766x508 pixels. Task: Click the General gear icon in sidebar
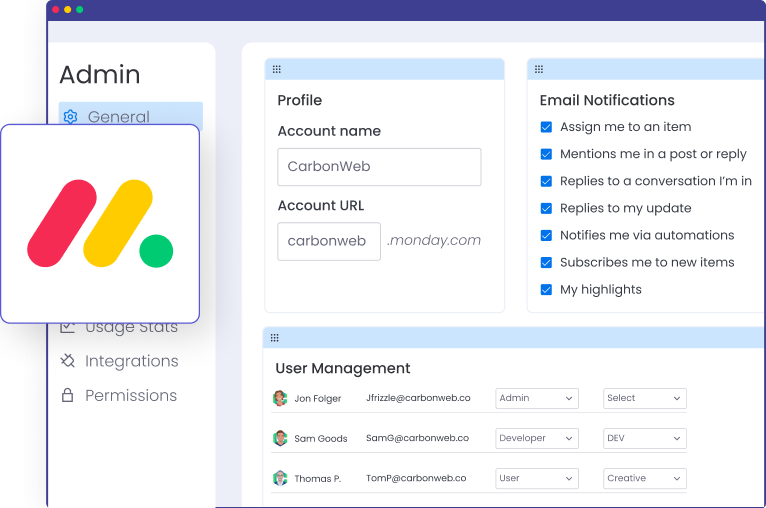pyautogui.click(x=70, y=117)
